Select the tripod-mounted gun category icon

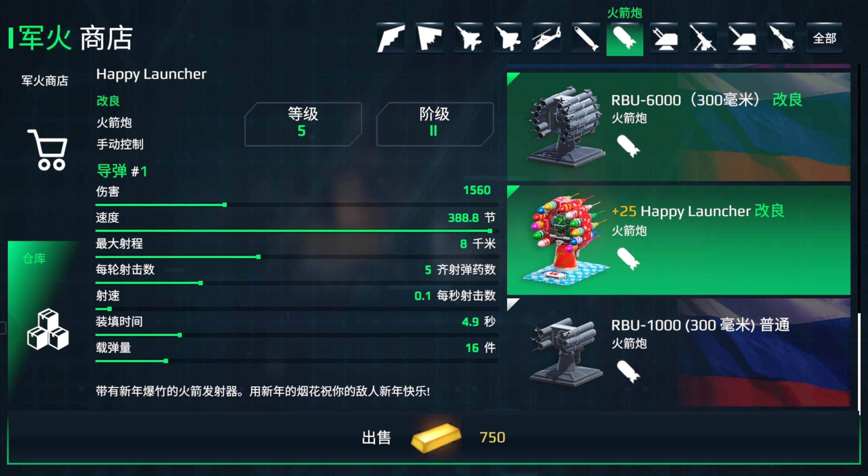pyautogui.click(x=703, y=38)
